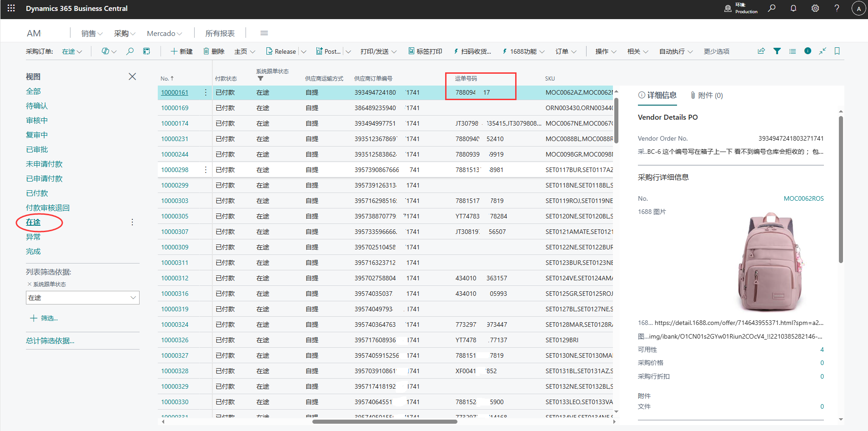Viewport: 868px width, 431px height.
Task: Click the 扫码收货 lightning action
Action: point(472,51)
